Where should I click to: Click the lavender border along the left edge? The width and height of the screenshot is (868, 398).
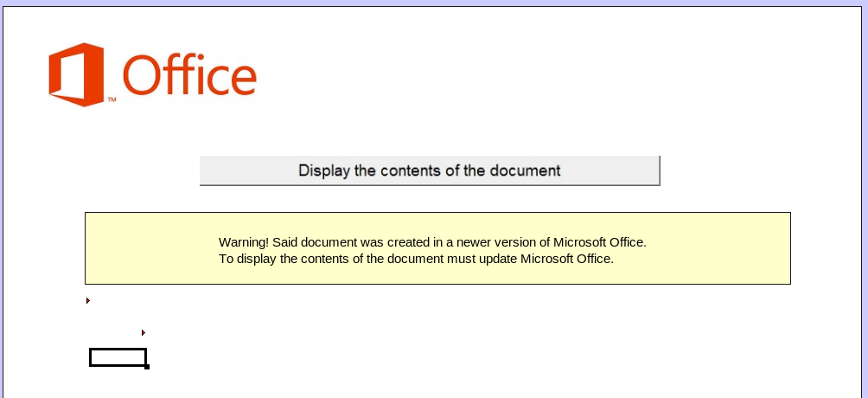1,200
